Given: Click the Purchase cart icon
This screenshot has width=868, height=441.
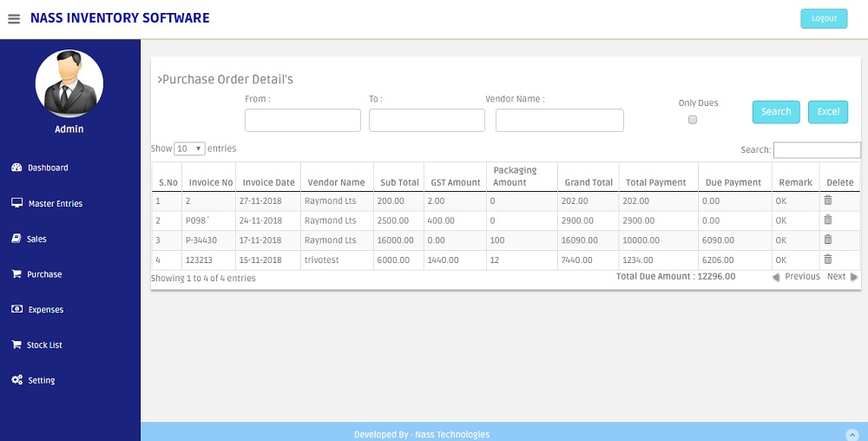Looking at the screenshot, I should point(16,274).
